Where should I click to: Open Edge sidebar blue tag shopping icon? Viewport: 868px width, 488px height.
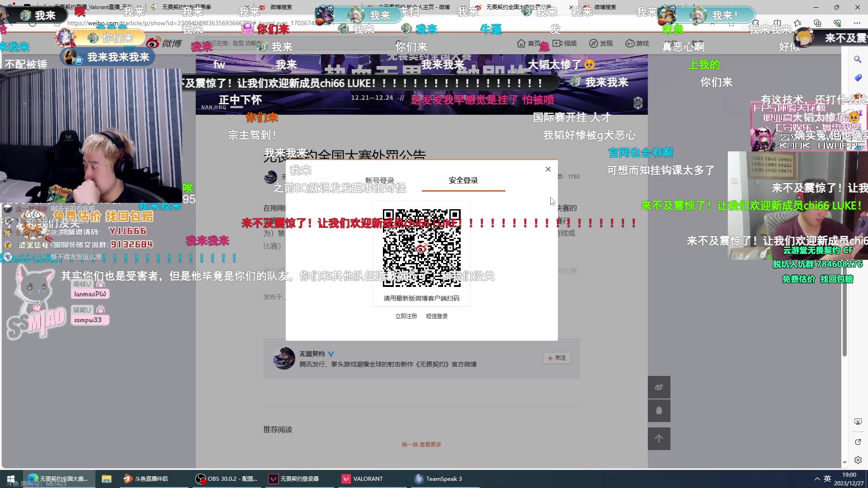pos(858,78)
